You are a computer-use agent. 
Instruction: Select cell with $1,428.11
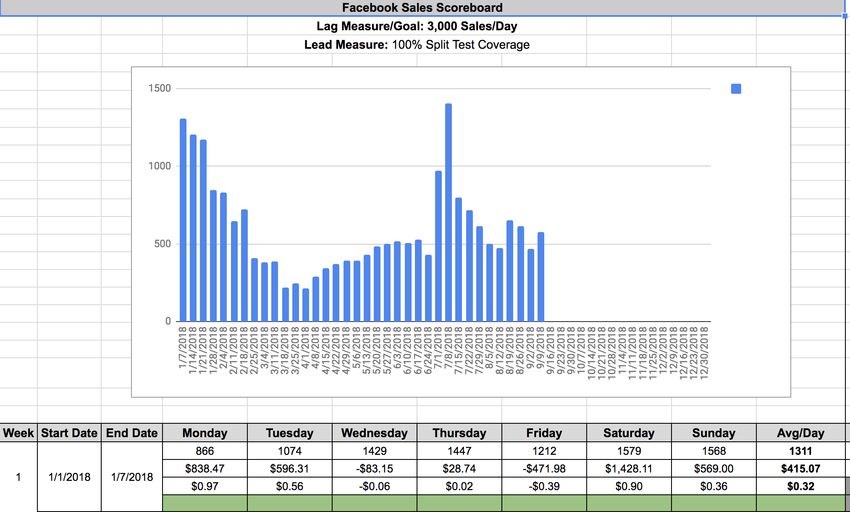click(629, 469)
